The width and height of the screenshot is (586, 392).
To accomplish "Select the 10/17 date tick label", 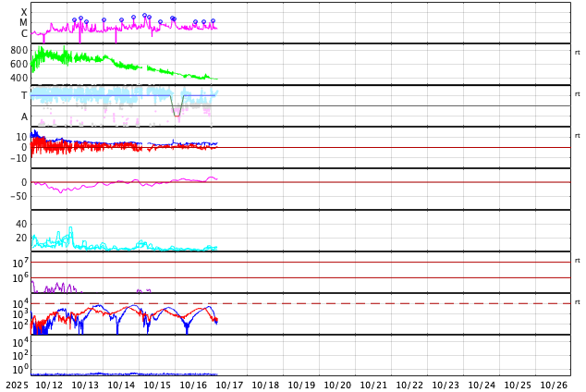I will pos(229,385).
